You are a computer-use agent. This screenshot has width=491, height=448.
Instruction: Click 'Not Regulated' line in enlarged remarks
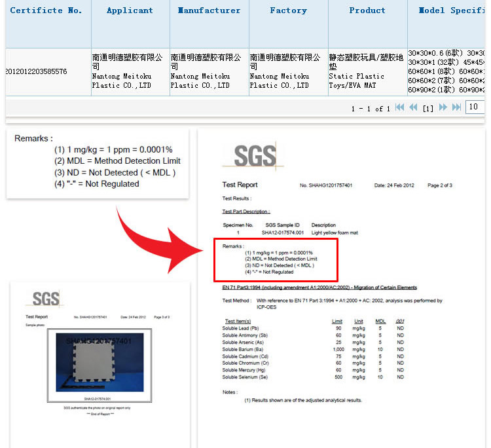(97, 184)
